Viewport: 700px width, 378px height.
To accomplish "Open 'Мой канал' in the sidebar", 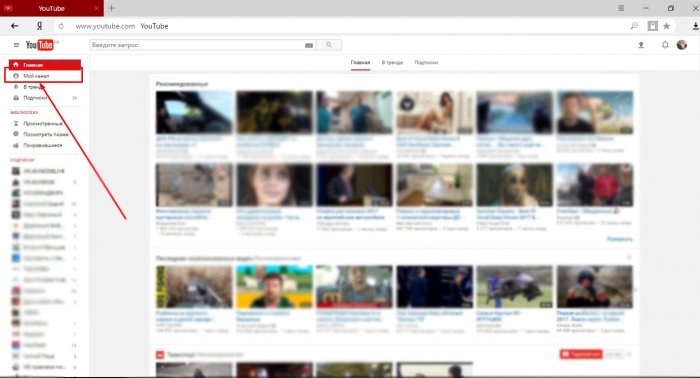I will tap(44, 76).
